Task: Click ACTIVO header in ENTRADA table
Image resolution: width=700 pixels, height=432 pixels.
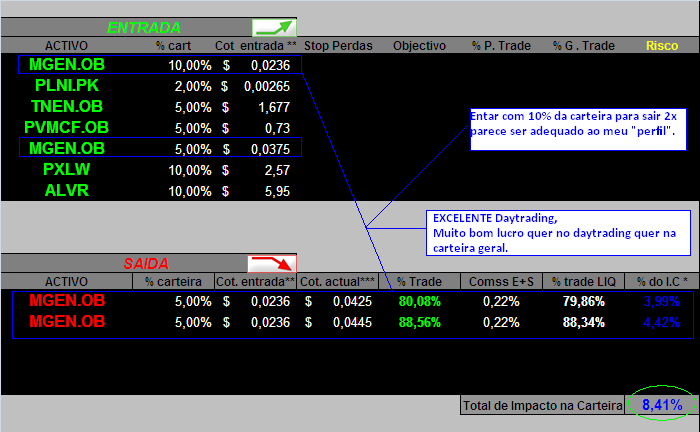Action: (x=66, y=46)
